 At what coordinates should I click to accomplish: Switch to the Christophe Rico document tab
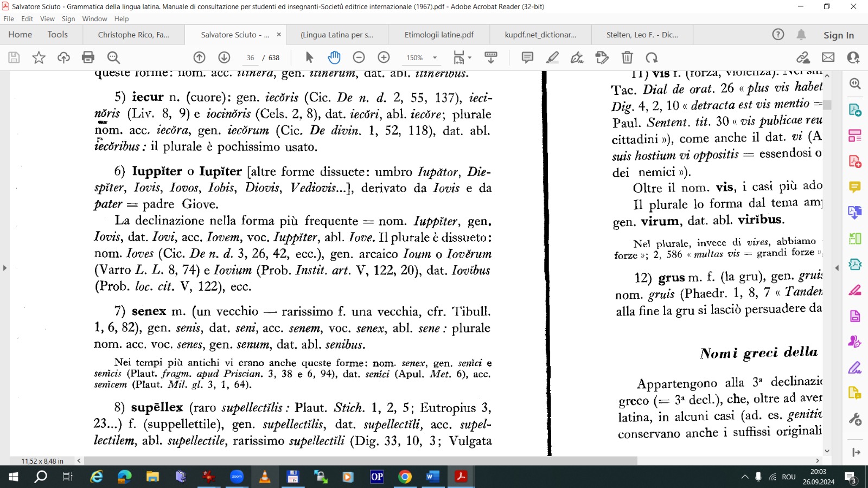133,35
